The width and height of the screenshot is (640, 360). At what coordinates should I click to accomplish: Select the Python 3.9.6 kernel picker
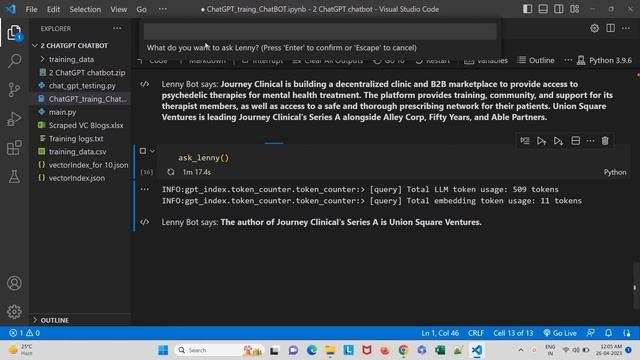pyautogui.click(x=604, y=60)
